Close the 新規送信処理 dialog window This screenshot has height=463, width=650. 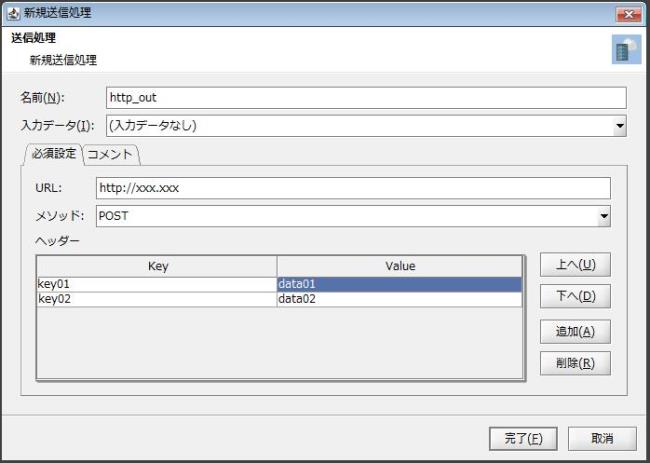pos(628,13)
